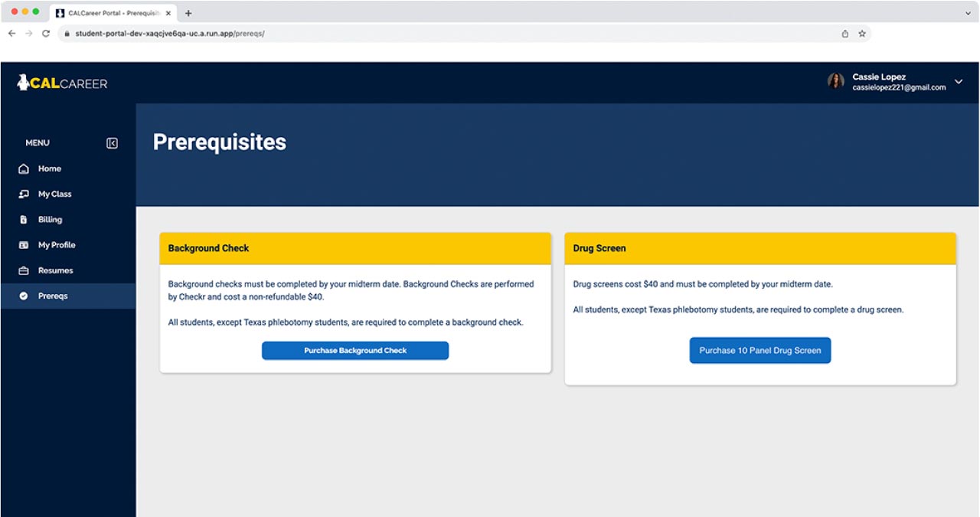Collapse the sidebar menu

112,143
